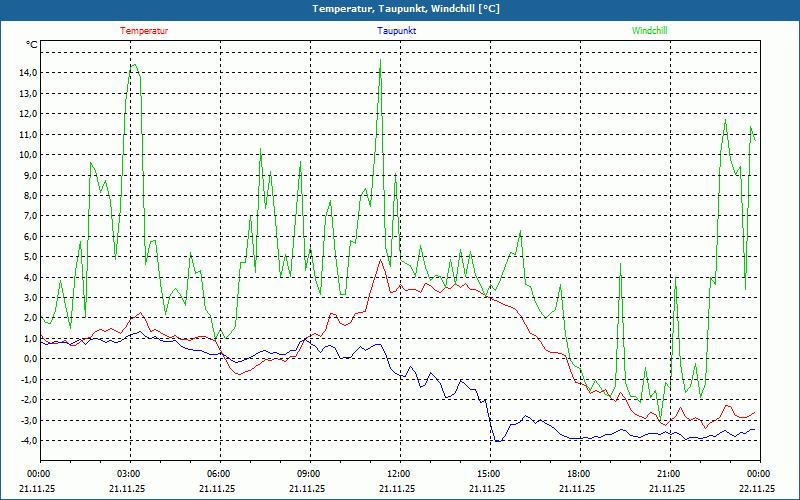Viewport: 800px width, 500px height.
Task: Click the -2,0 y-axis value
Action: pos(27,400)
